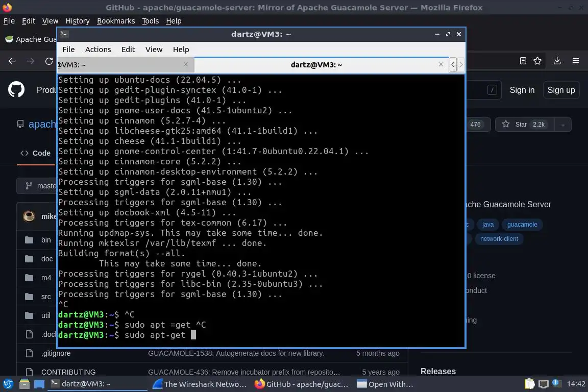Open terminal Edit menu
Viewport: 588px width, 392px height.
click(x=128, y=50)
